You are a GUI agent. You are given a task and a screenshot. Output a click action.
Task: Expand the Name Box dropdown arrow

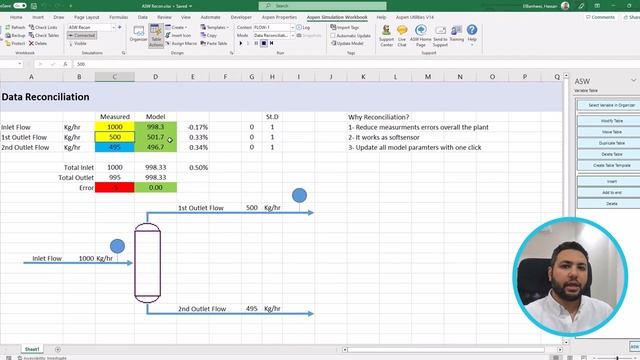(x=20, y=64)
